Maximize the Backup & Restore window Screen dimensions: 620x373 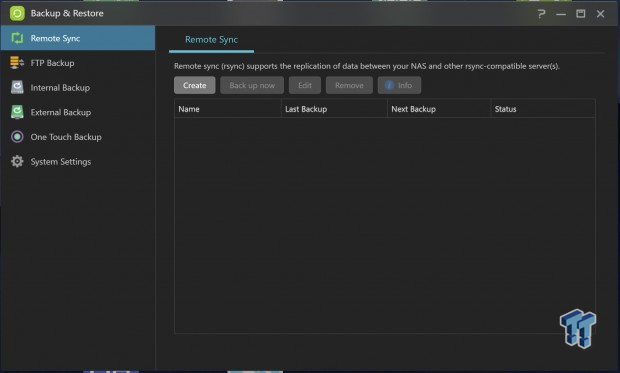(x=580, y=14)
